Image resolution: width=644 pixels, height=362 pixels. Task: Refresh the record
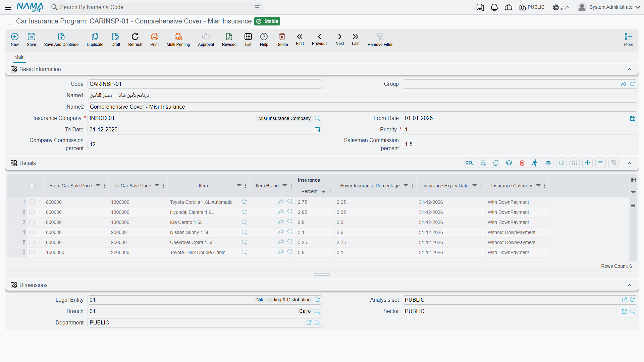pyautogui.click(x=135, y=40)
